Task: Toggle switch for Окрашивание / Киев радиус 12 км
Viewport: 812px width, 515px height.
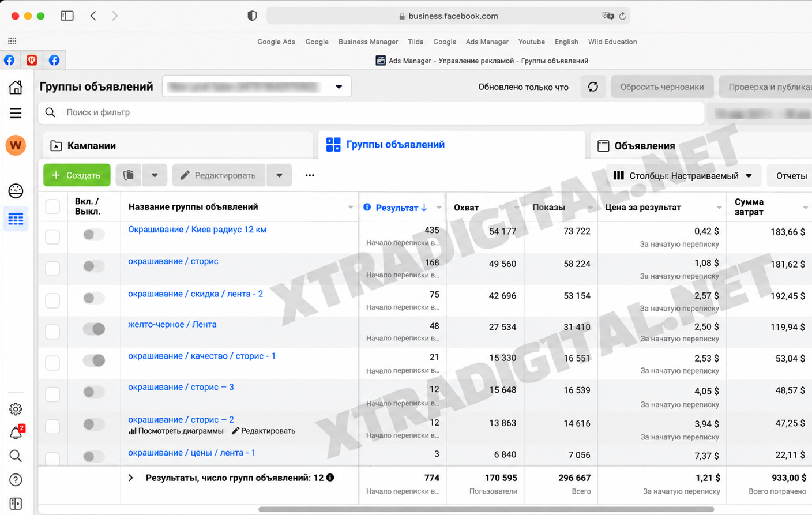Action: pyautogui.click(x=93, y=234)
